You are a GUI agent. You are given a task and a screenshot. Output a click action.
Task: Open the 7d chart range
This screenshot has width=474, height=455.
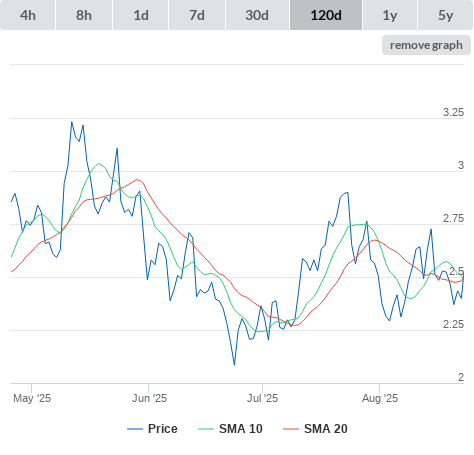pos(197,15)
